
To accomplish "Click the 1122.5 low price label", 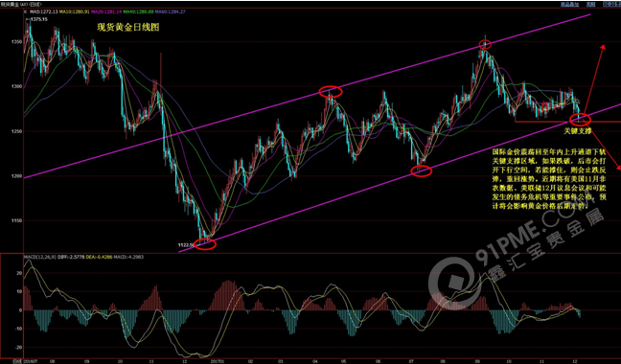I will coord(185,245).
